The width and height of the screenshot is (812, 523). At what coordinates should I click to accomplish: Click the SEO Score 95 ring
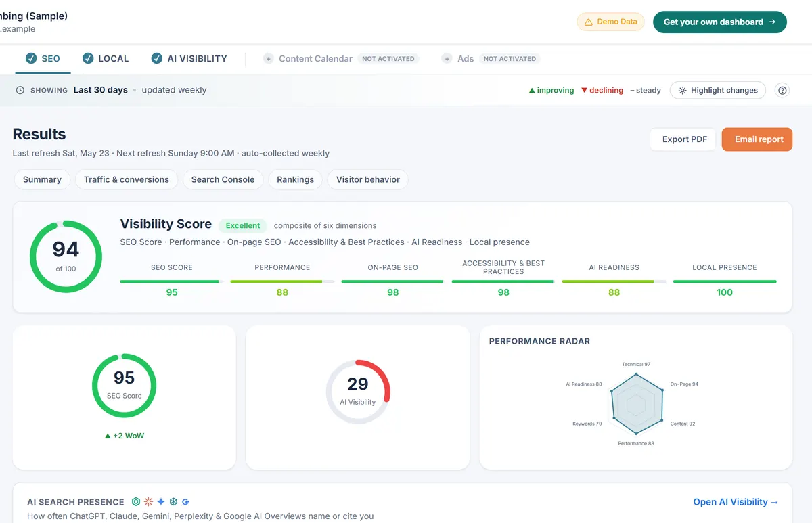point(124,386)
